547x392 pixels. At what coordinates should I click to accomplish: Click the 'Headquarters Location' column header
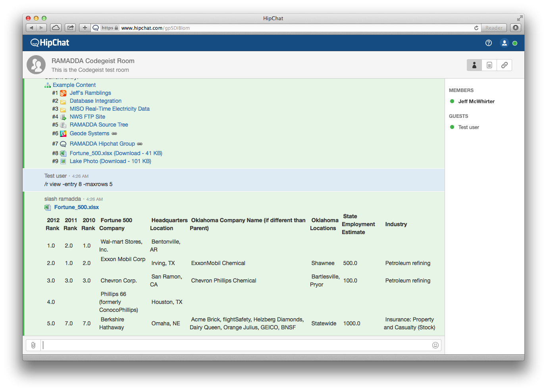tap(169, 224)
